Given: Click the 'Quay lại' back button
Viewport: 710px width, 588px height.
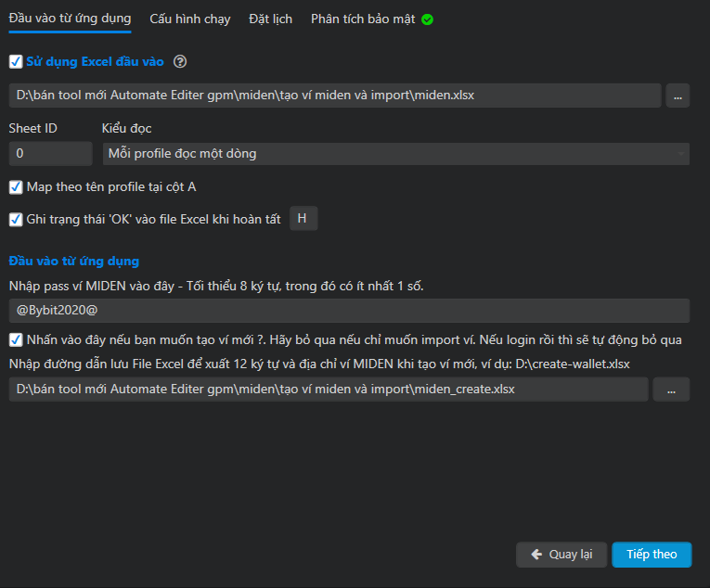Looking at the screenshot, I should tap(562, 555).
